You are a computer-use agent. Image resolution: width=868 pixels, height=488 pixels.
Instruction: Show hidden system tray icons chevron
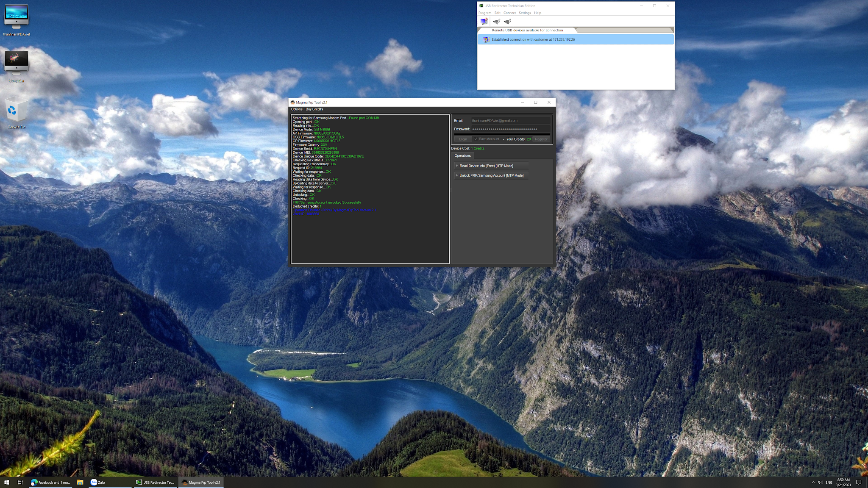point(813,482)
